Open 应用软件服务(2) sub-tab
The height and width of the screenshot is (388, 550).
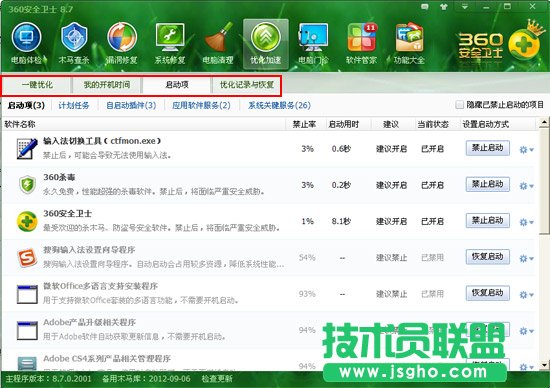click(201, 105)
